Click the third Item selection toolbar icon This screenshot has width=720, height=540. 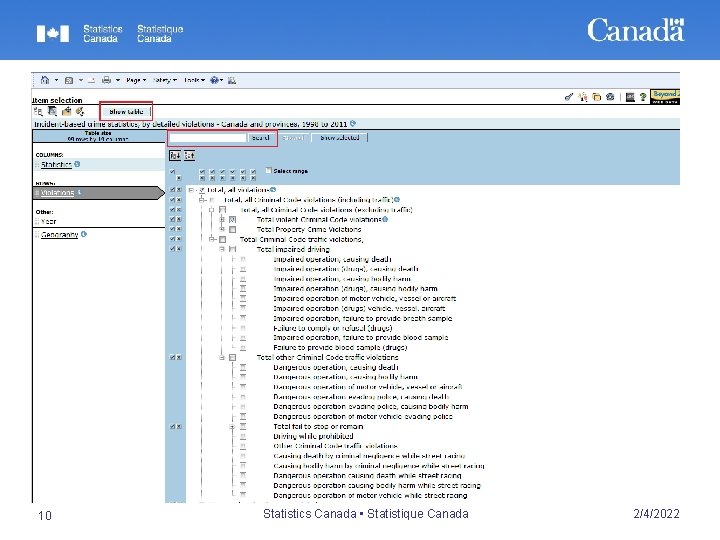click(67, 111)
